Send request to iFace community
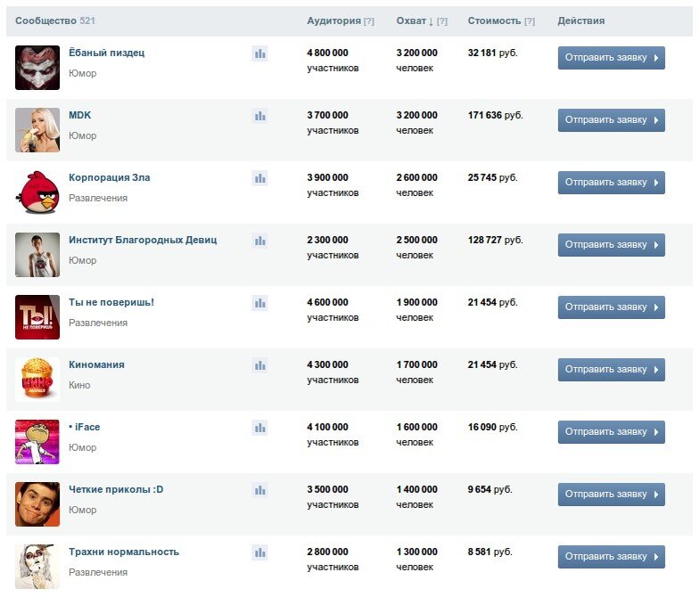The image size is (700, 597). pos(611,432)
